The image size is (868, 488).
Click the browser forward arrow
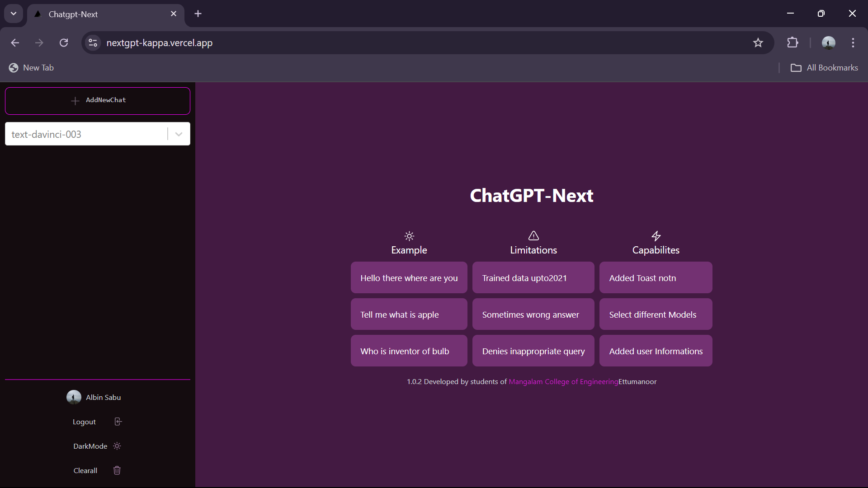(x=39, y=42)
